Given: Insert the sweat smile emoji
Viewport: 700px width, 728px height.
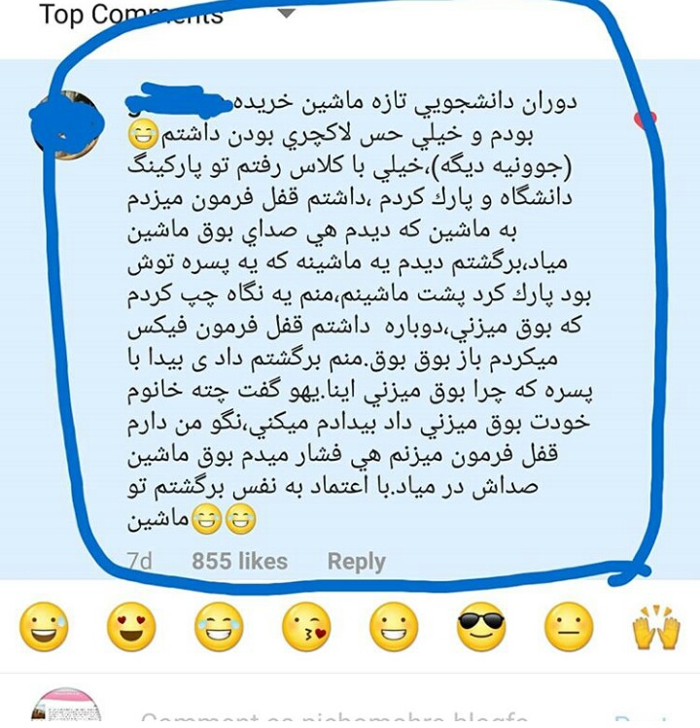Looking at the screenshot, I should coord(44,626).
